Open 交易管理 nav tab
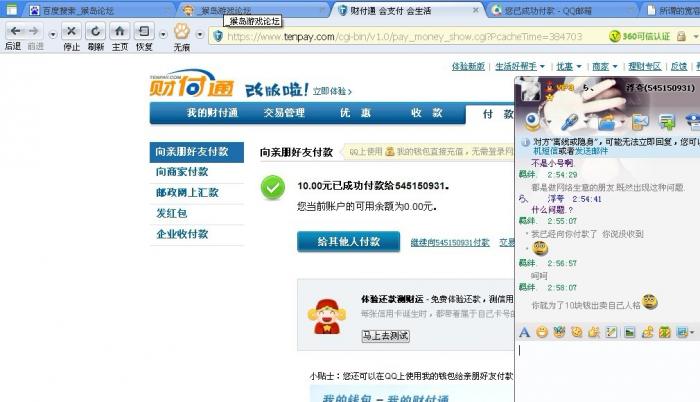 (x=284, y=113)
